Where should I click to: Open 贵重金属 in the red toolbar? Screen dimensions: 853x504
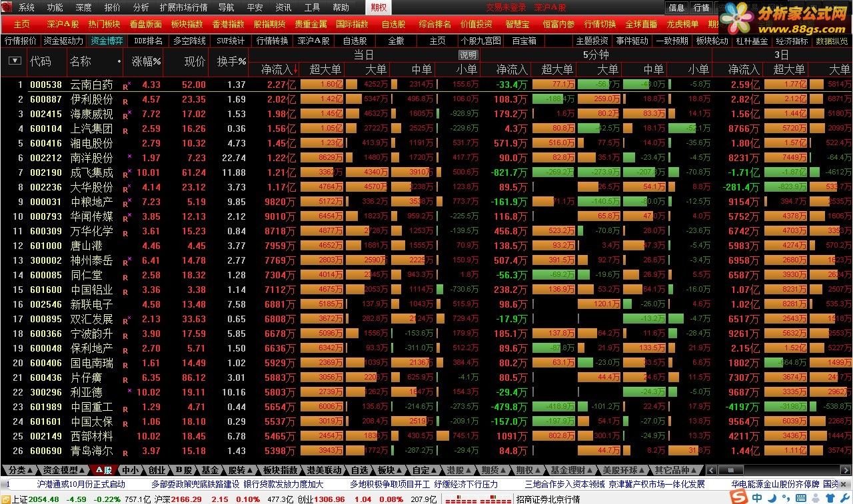(x=311, y=24)
